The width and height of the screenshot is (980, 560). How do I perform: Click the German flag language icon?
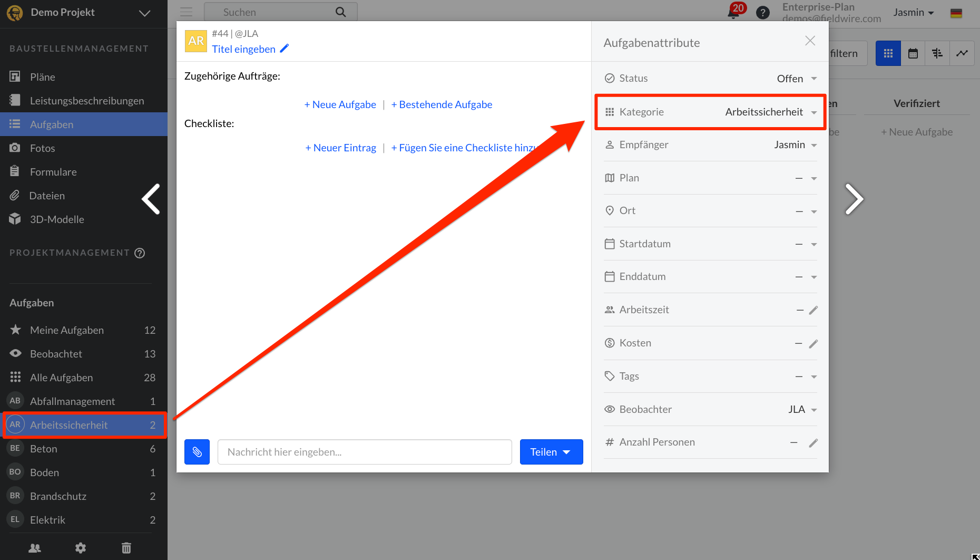tap(956, 13)
